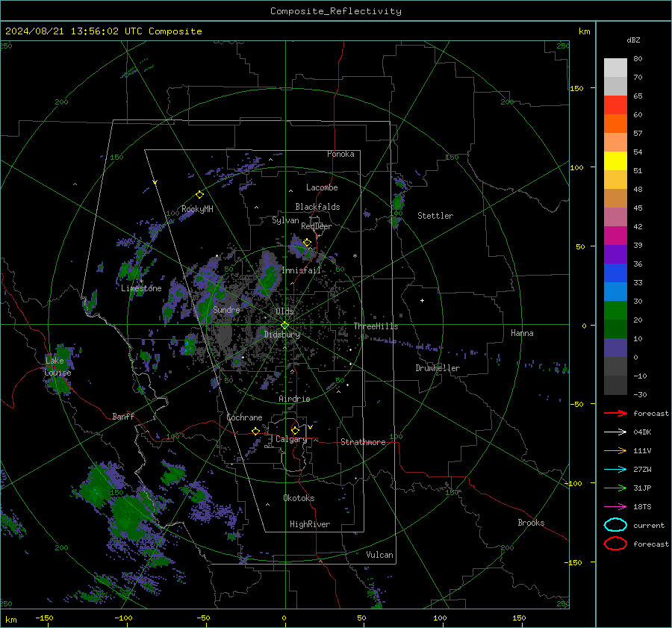The width and height of the screenshot is (672, 628).
Task: Click the Limestone label on map
Action: [x=141, y=288]
